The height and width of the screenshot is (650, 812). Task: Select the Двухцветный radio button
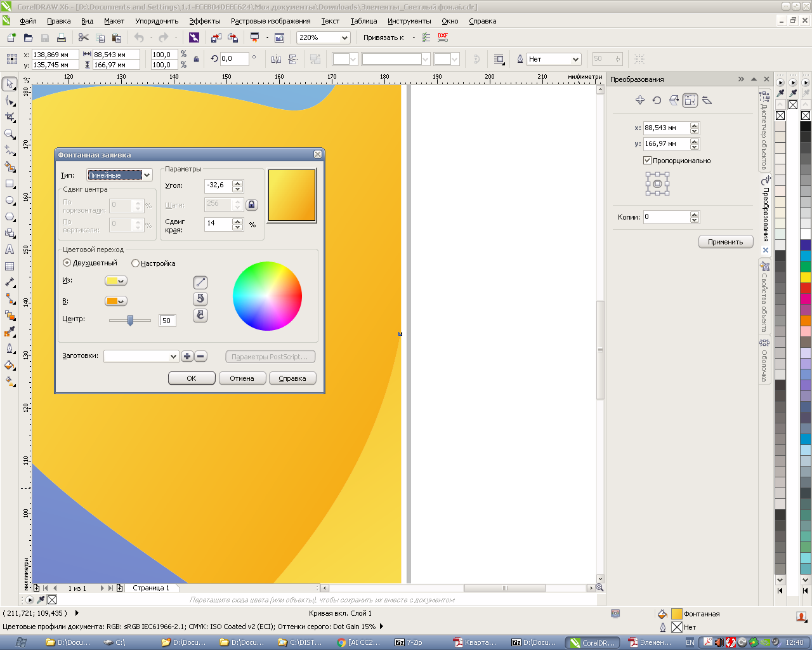(x=67, y=263)
